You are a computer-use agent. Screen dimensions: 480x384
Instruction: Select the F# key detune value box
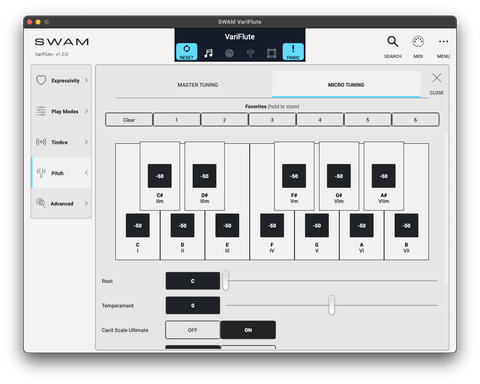pos(294,176)
